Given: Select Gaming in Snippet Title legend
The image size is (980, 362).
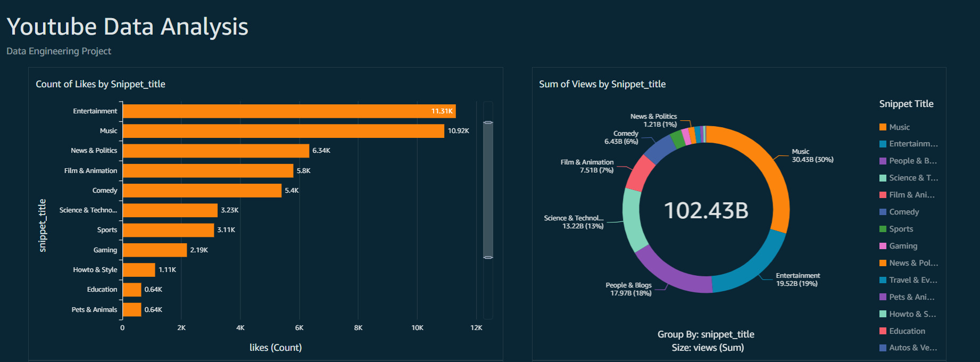Looking at the screenshot, I should click(903, 246).
